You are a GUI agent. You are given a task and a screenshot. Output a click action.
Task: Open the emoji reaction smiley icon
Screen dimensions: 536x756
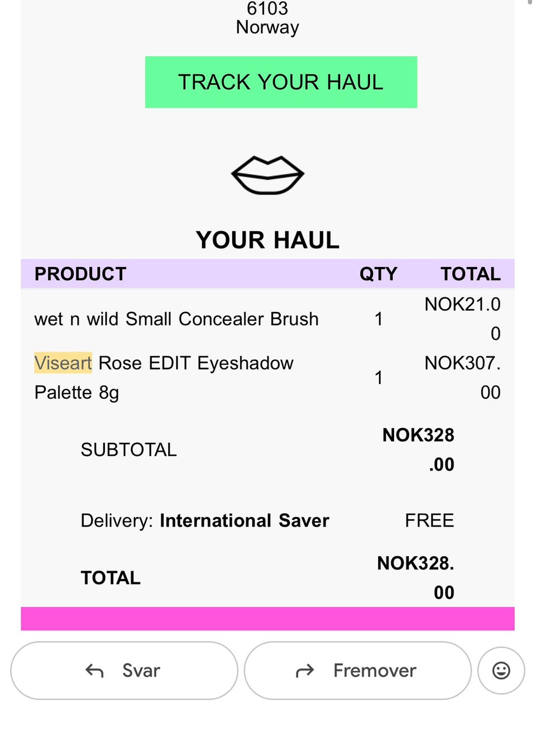click(501, 670)
